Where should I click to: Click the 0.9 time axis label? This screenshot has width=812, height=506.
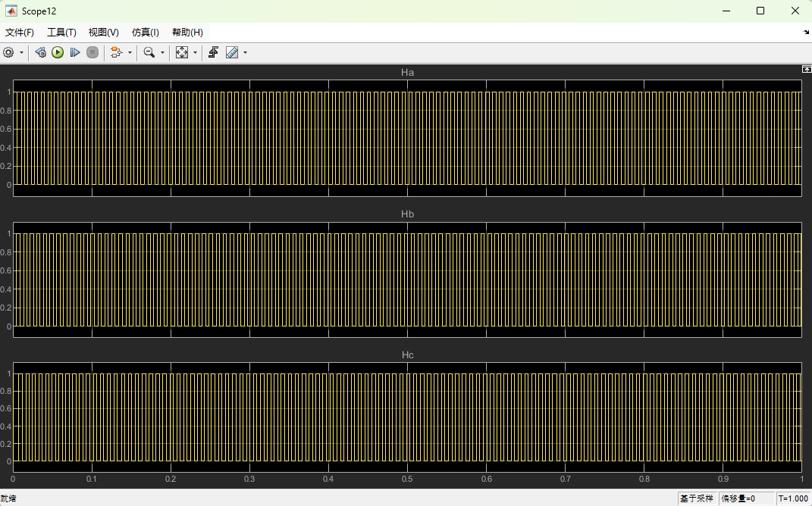(723, 479)
